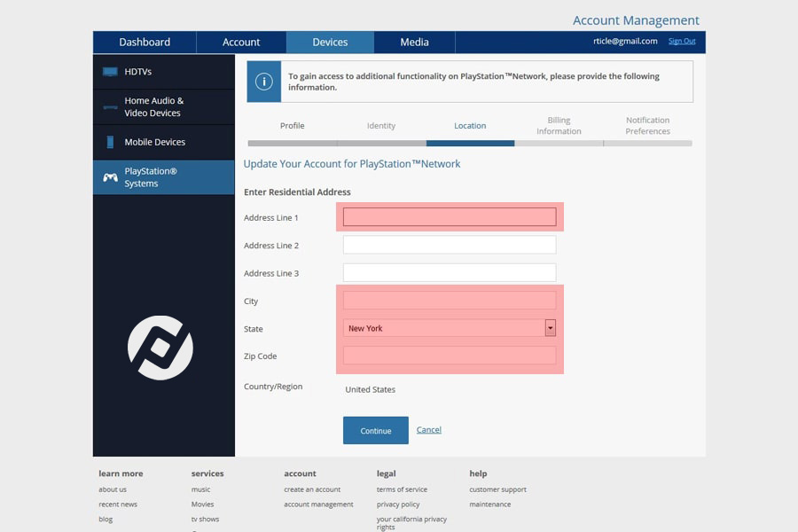
Task: Select HDTVs in the sidebar
Action: coord(164,72)
